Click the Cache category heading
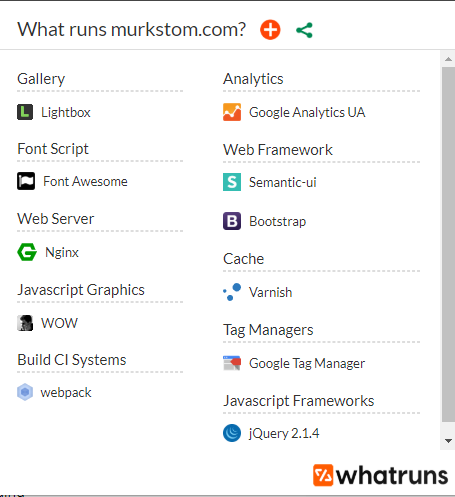Image resolution: width=455 pixels, height=497 pixels. (x=243, y=259)
